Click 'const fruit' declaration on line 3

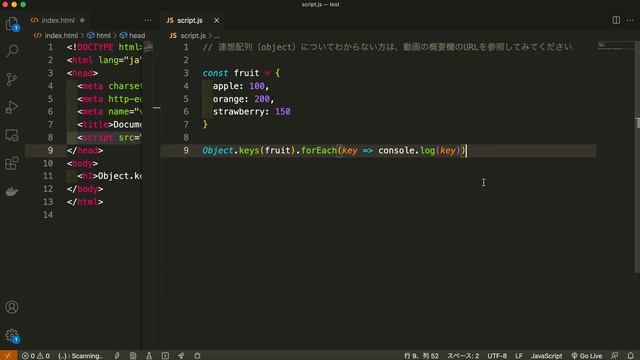coord(231,73)
